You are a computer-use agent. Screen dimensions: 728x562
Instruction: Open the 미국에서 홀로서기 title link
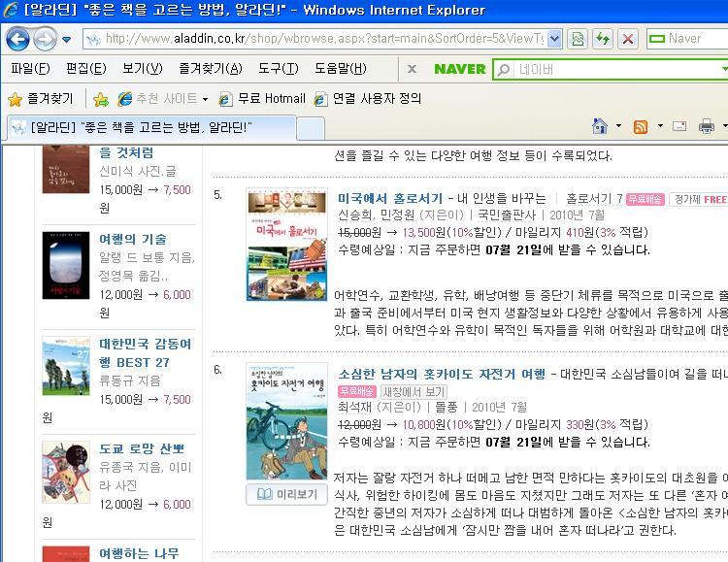pos(390,198)
